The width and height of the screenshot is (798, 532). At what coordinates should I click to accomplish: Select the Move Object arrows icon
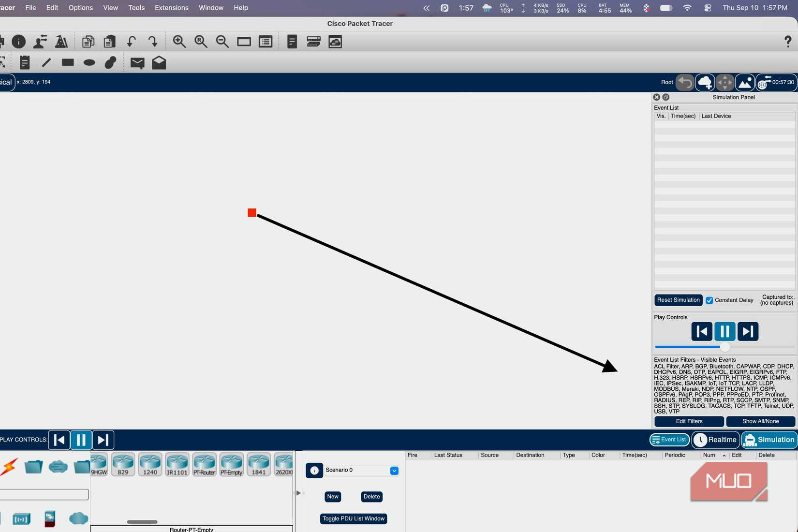(x=725, y=82)
